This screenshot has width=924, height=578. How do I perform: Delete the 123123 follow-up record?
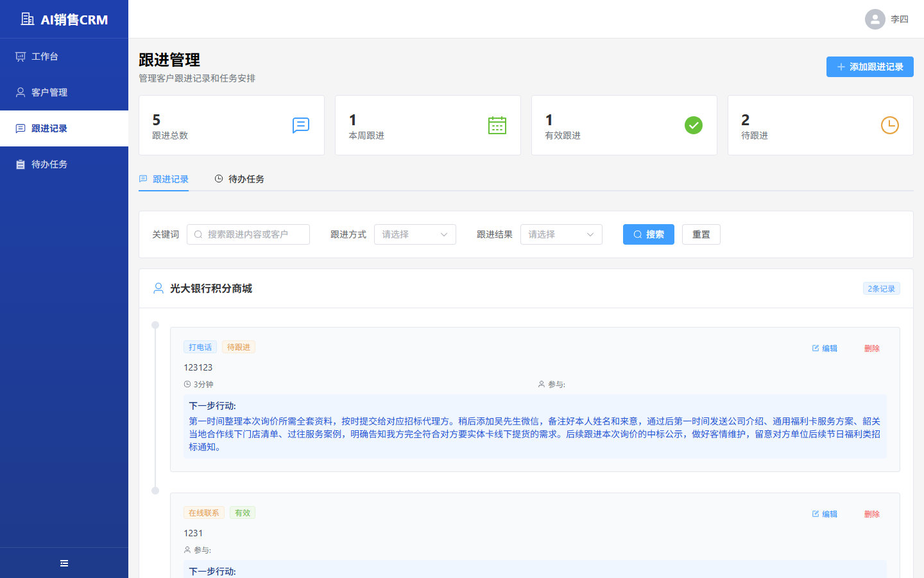click(872, 348)
